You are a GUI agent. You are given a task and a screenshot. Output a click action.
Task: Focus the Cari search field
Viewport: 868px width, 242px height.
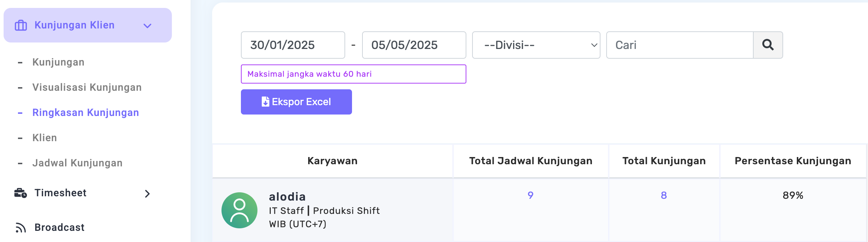[680, 45]
